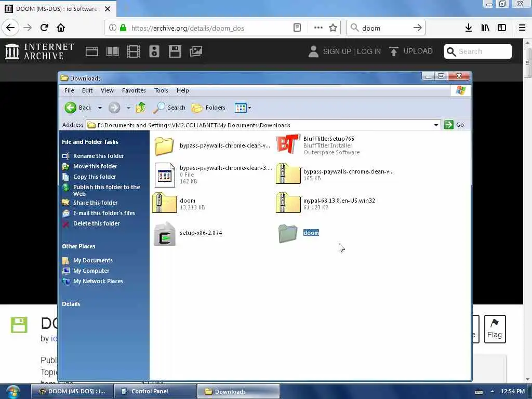The height and width of the screenshot is (399, 532).
Task: Open the Internet Archive web icon
Action: point(91,51)
